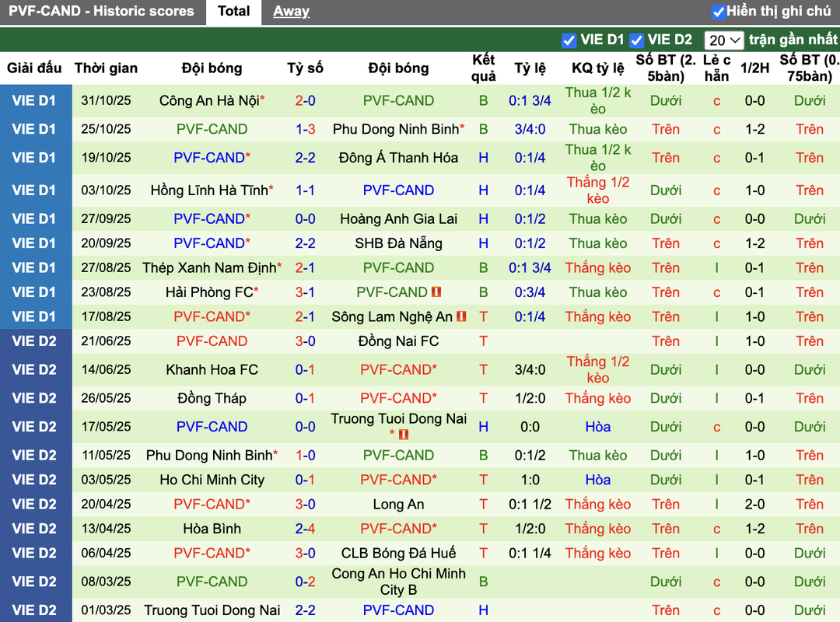
Task: Switch to the Total tab
Action: point(233,11)
